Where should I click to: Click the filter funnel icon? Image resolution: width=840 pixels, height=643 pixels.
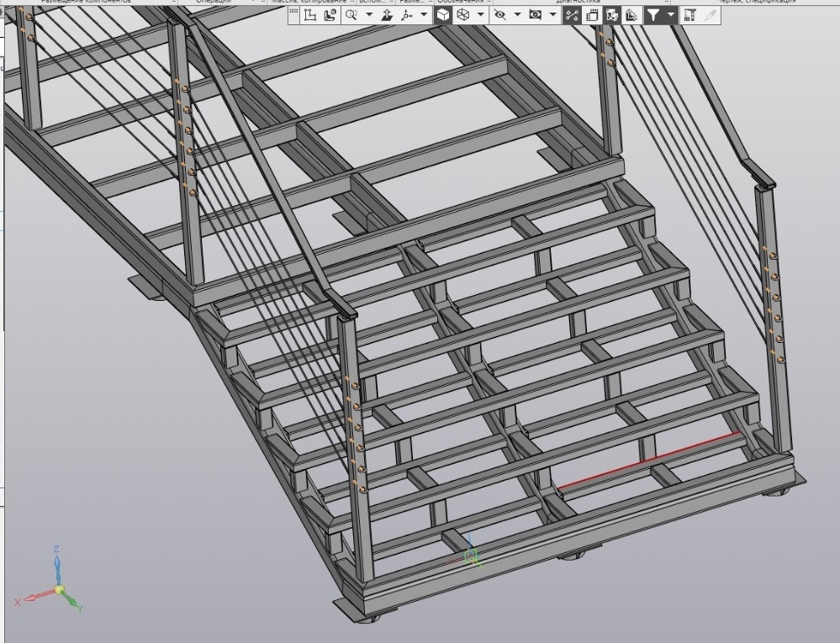point(653,15)
